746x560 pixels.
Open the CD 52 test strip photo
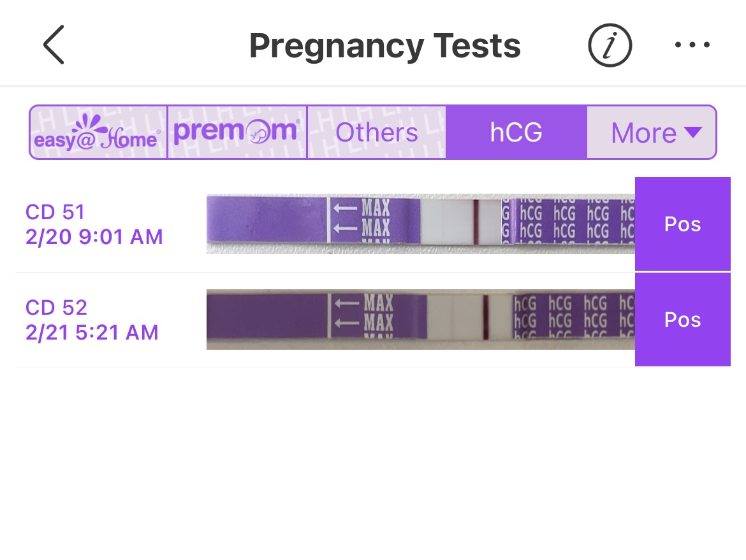click(x=420, y=320)
